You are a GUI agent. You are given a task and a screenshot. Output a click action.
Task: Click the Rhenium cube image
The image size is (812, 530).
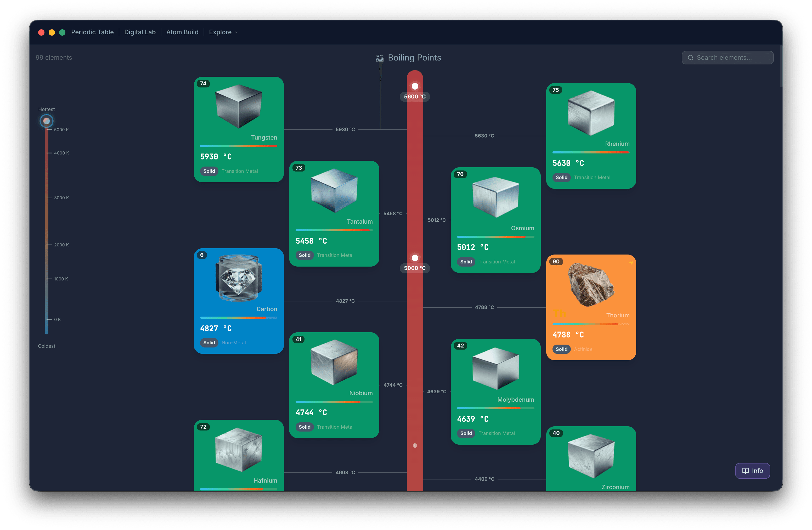pyautogui.click(x=591, y=113)
